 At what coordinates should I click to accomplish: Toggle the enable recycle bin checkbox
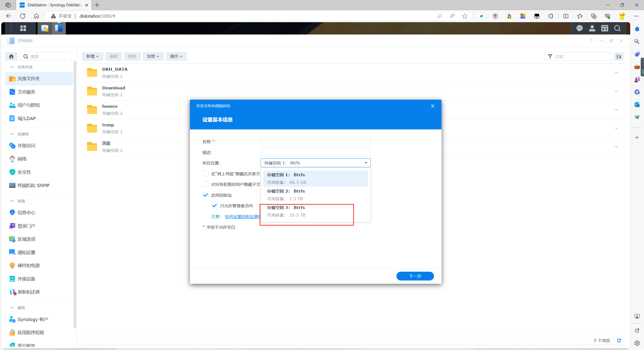click(x=206, y=195)
